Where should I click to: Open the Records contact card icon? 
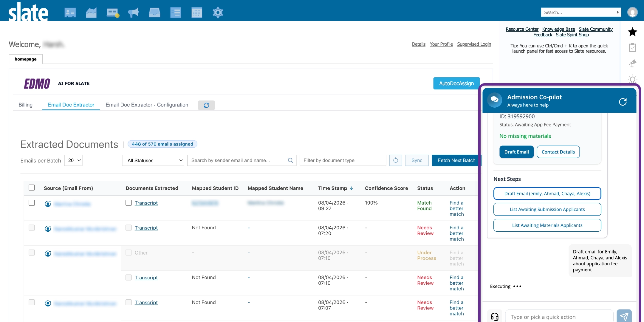(x=70, y=13)
